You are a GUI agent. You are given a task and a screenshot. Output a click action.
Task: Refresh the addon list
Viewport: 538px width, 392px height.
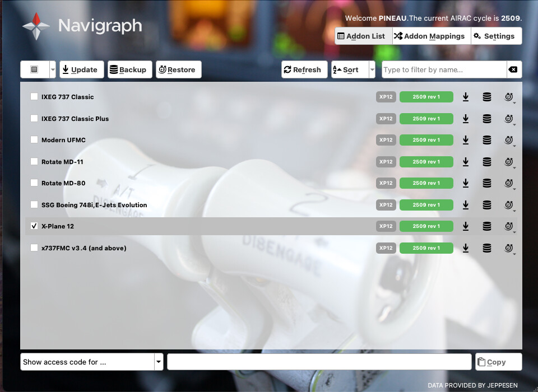[x=304, y=69]
